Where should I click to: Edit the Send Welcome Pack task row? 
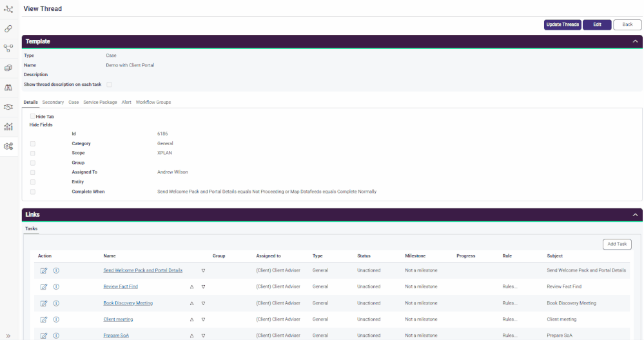pos(44,270)
